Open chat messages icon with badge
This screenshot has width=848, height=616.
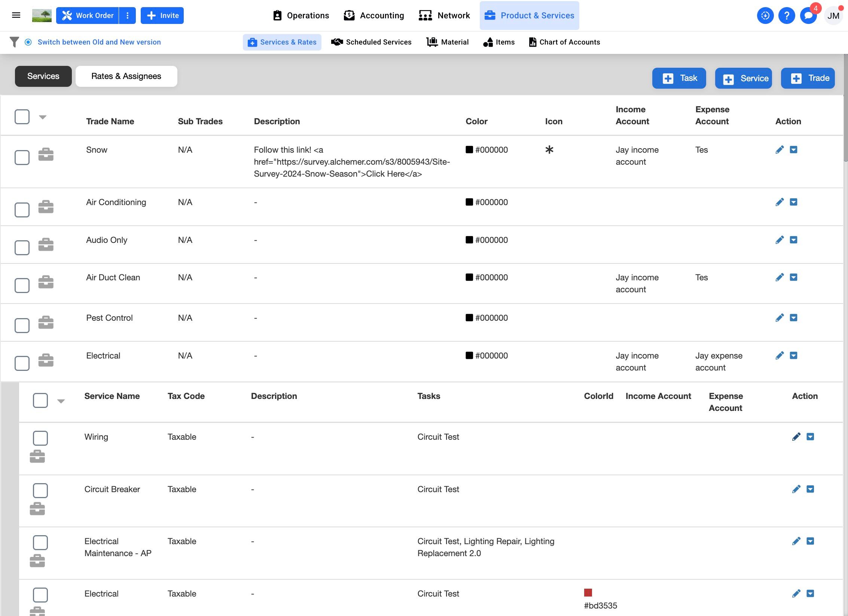(808, 15)
